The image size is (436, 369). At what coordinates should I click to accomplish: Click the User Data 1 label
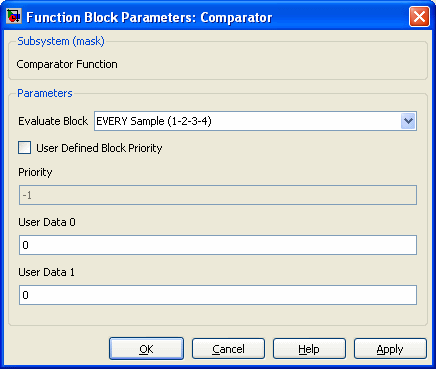(x=46, y=272)
